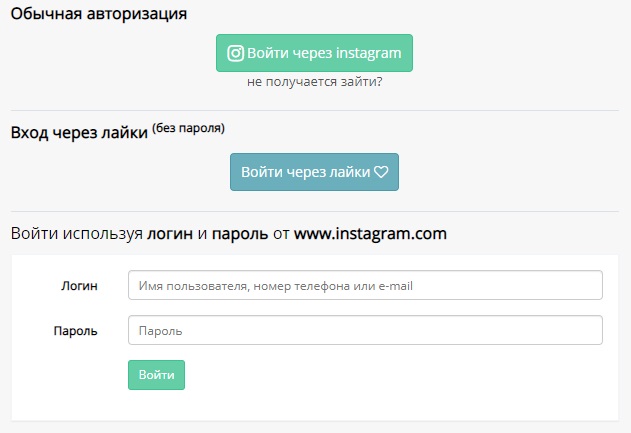Screen dimensions: 631x433
Task: Click the 'Вход через лайки' heading
Action: 79,132
